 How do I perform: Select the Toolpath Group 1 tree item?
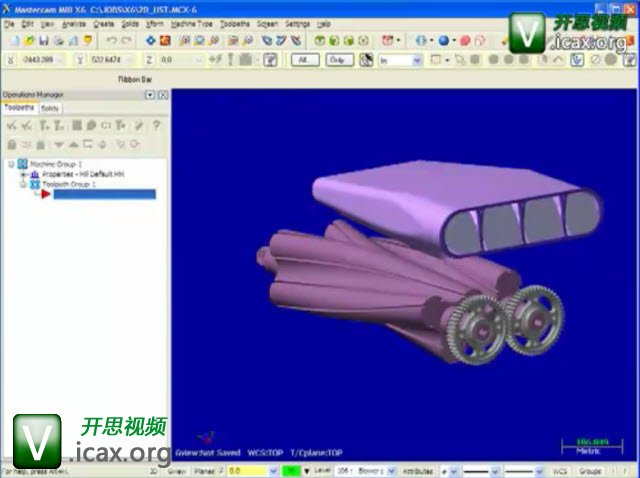[x=69, y=185]
